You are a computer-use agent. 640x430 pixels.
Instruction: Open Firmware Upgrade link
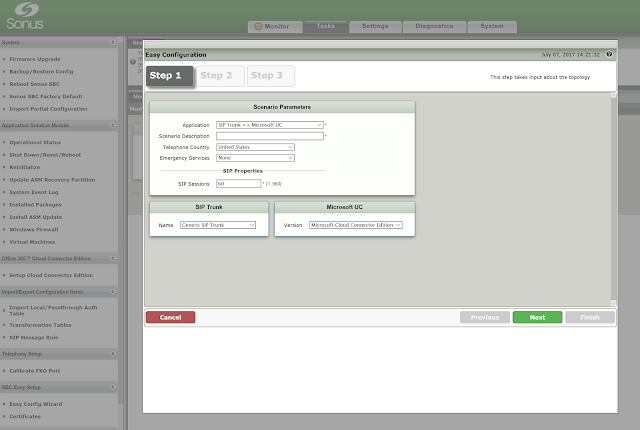(35, 59)
